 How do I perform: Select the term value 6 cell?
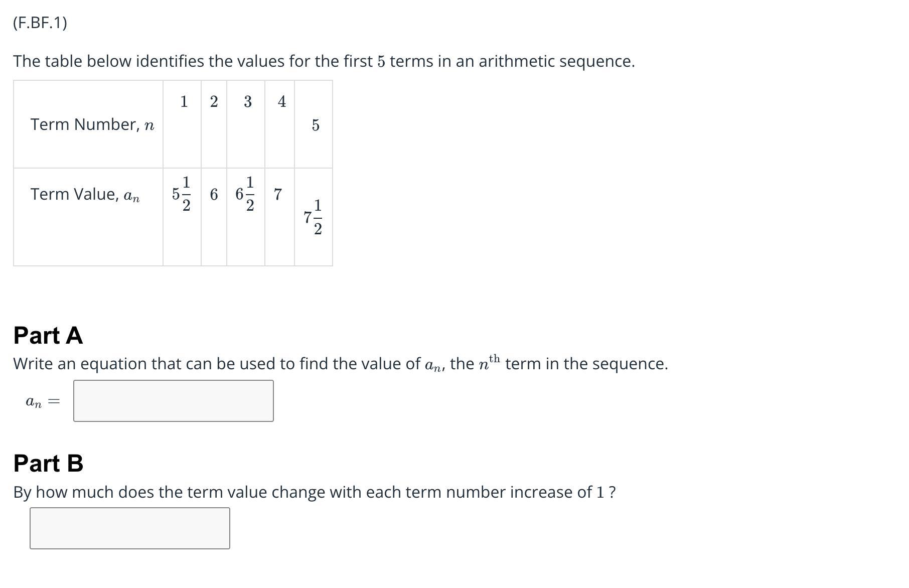(214, 194)
